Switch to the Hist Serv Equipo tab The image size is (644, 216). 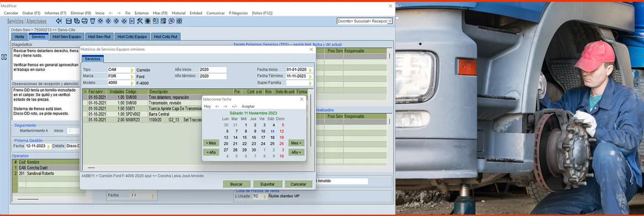(67, 37)
